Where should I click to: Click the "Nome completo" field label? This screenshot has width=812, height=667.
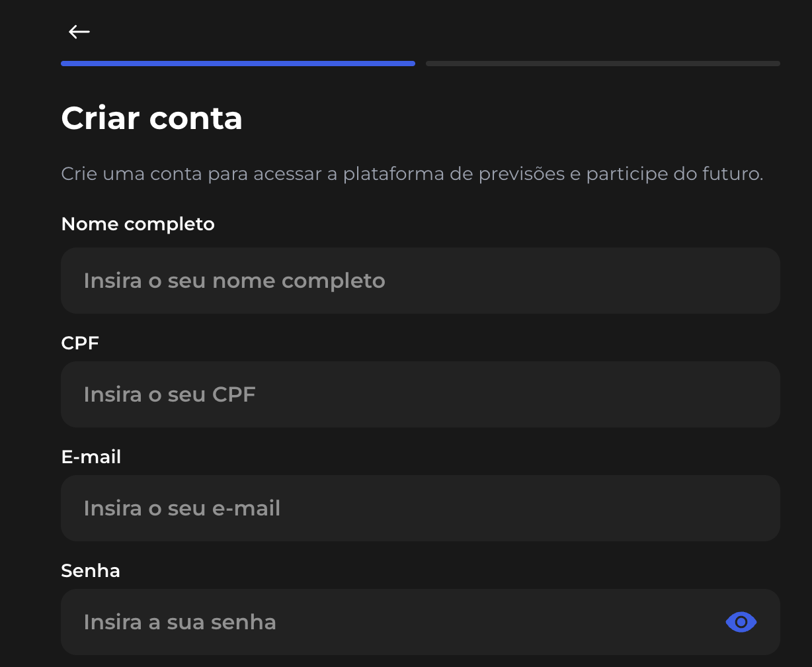(x=138, y=224)
